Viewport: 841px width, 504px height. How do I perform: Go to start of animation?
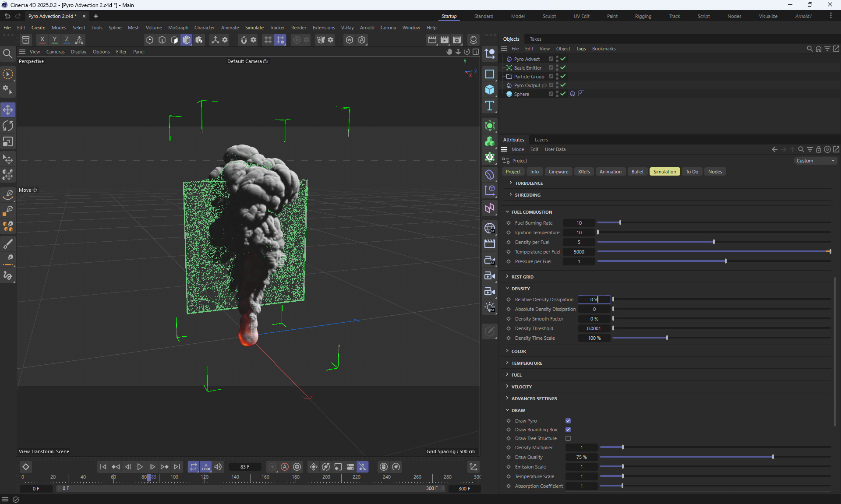tap(103, 467)
